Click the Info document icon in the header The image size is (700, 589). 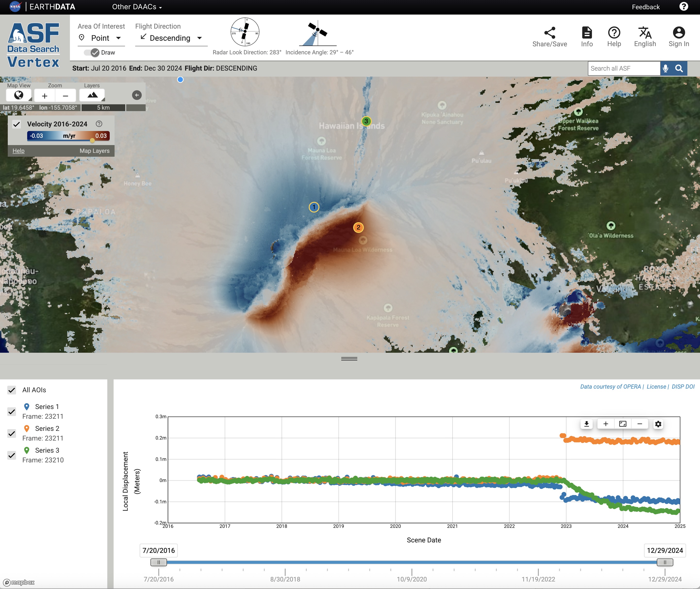click(x=587, y=36)
